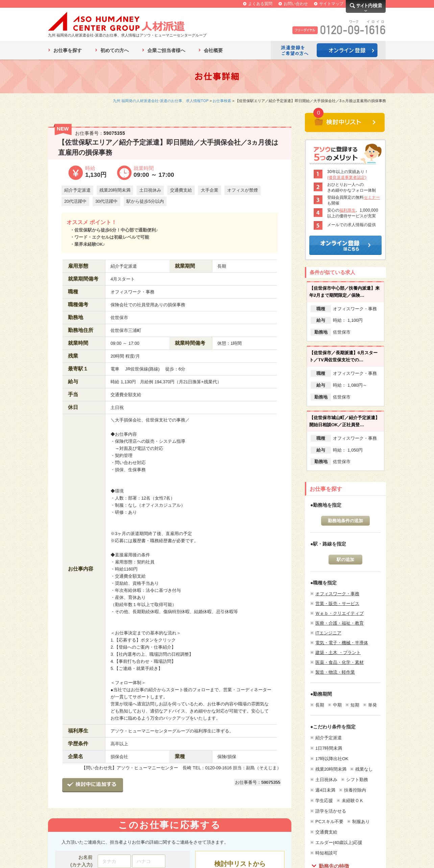Click first name kana input タナカ
Viewport: 434px width, 868px height.
(x=114, y=861)
